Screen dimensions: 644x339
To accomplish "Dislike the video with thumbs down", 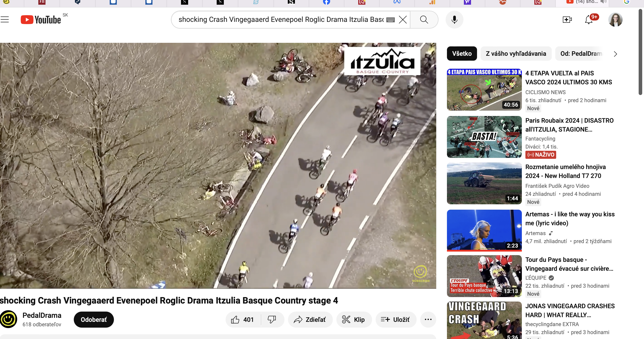I will click(272, 320).
